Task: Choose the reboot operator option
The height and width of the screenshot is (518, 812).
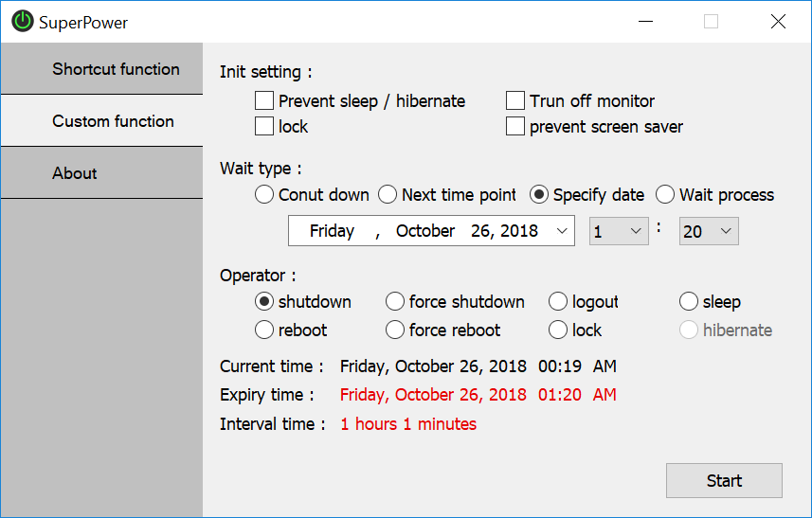Action: (x=264, y=330)
